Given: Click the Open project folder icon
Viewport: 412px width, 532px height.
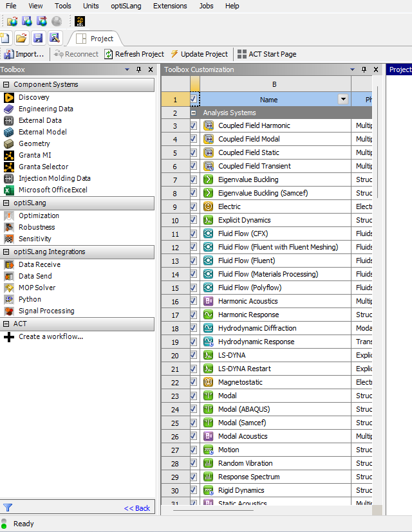Looking at the screenshot, I should tap(21, 38).
